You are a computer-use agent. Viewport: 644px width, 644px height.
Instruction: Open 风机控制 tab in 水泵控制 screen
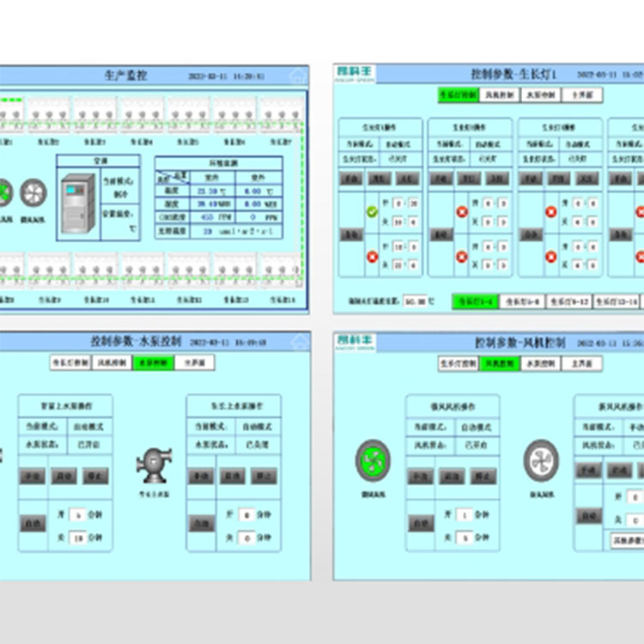click(x=112, y=362)
